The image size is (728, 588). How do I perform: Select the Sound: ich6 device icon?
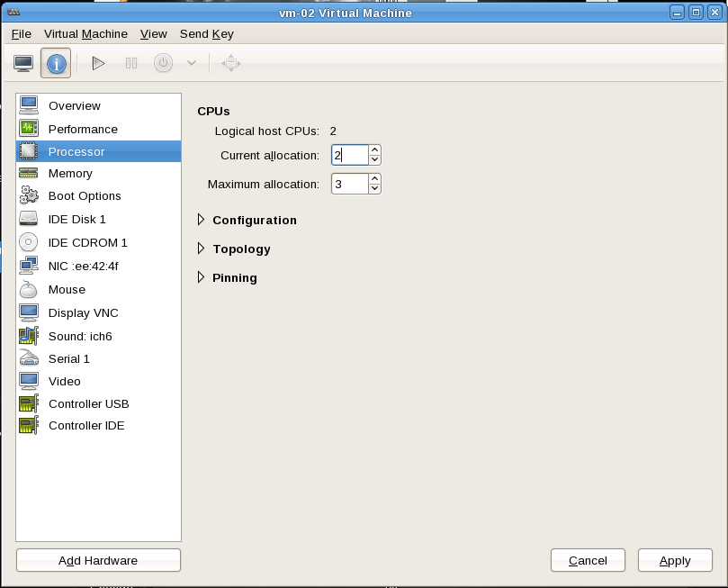[x=29, y=336]
